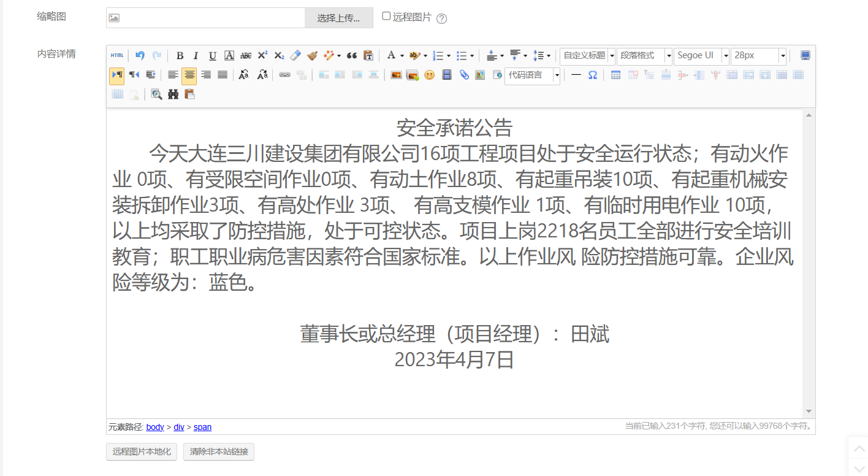
Task: Click the thumbnail path input field
Action: click(205, 18)
